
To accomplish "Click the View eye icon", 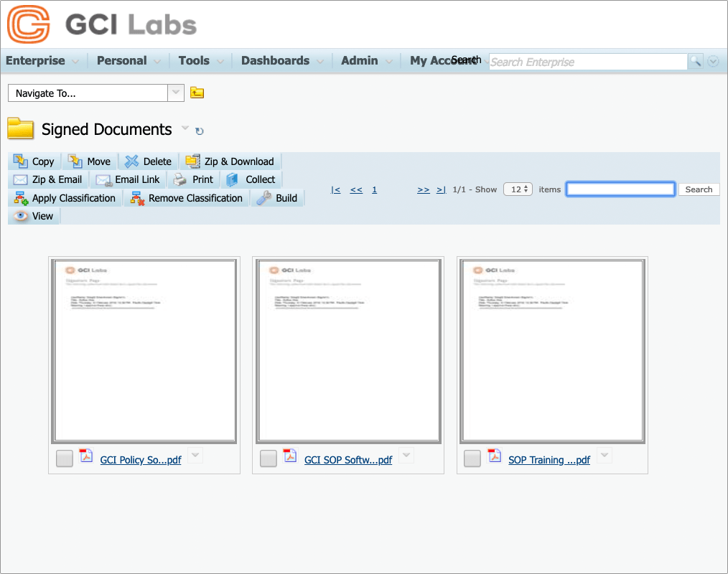I will [20, 216].
